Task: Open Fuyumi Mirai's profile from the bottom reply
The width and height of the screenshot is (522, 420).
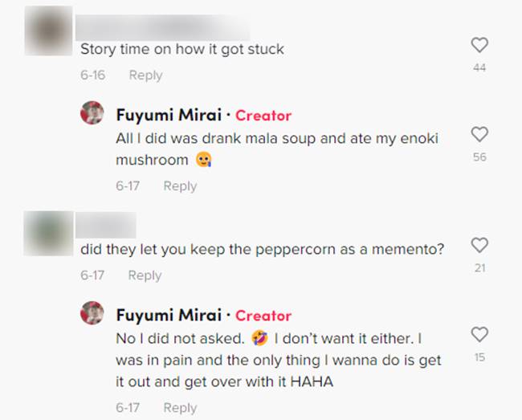Action: click(x=169, y=315)
